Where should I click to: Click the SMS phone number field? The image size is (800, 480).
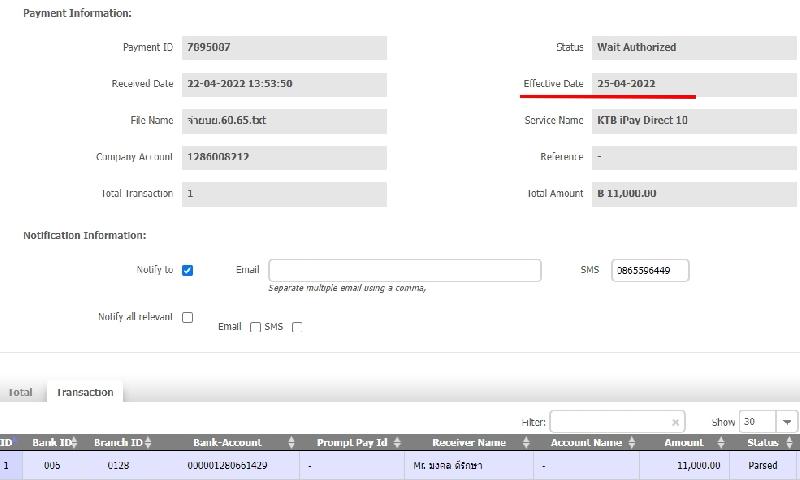point(650,270)
